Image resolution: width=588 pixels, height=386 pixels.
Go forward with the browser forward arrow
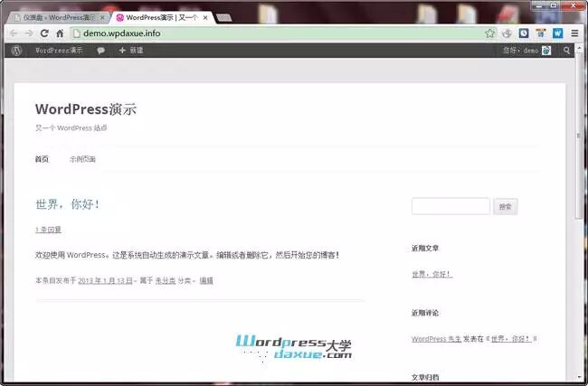pyautogui.click(x=29, y=33)
